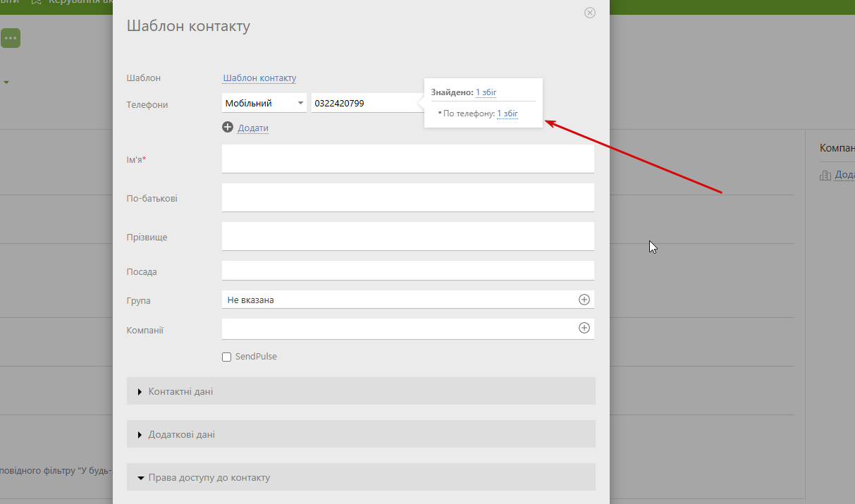Open the По телефону 1 збіг link
This screenshot has width=855, height=504.
[508, 113]
